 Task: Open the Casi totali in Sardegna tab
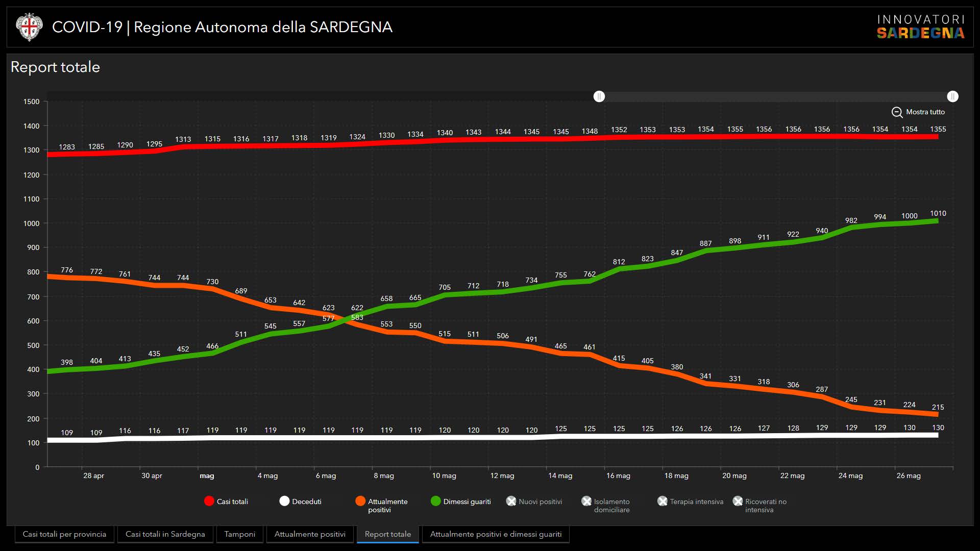(x=165, y=534)
